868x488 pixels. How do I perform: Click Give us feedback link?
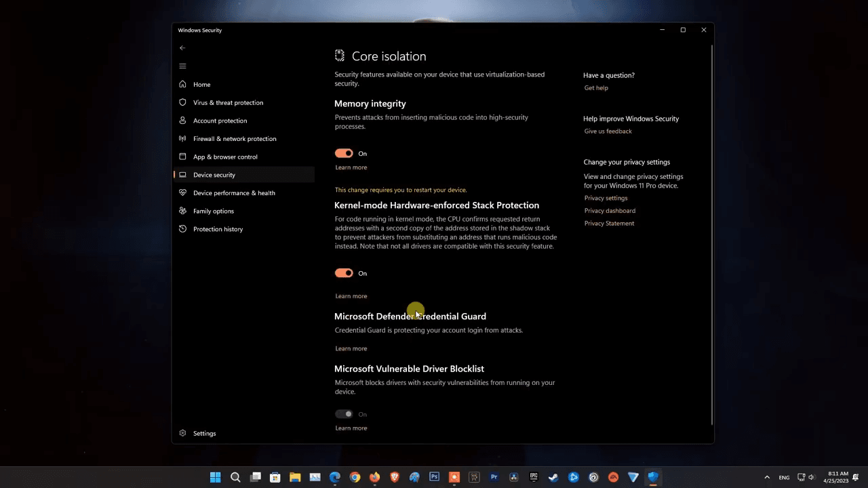pyautogui.click(x=608, y=131)
